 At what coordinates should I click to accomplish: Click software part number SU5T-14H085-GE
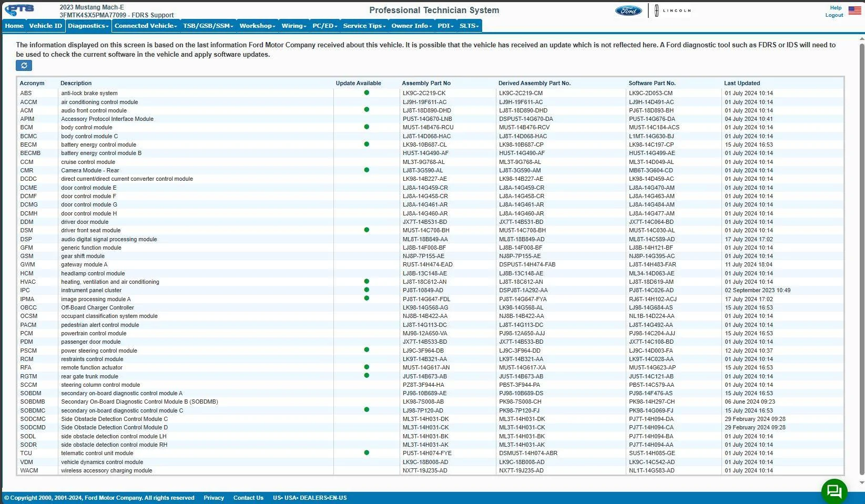pyautogui.click(x=652, y=453)
